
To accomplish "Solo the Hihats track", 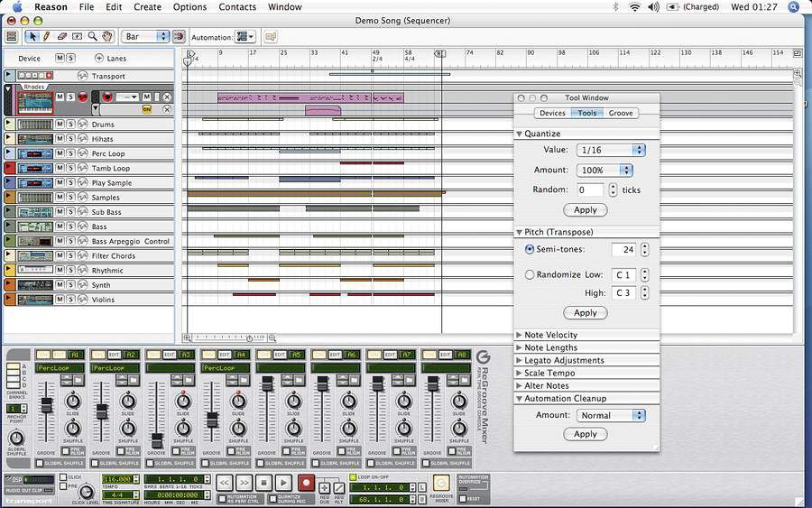I will coord(70,139).
